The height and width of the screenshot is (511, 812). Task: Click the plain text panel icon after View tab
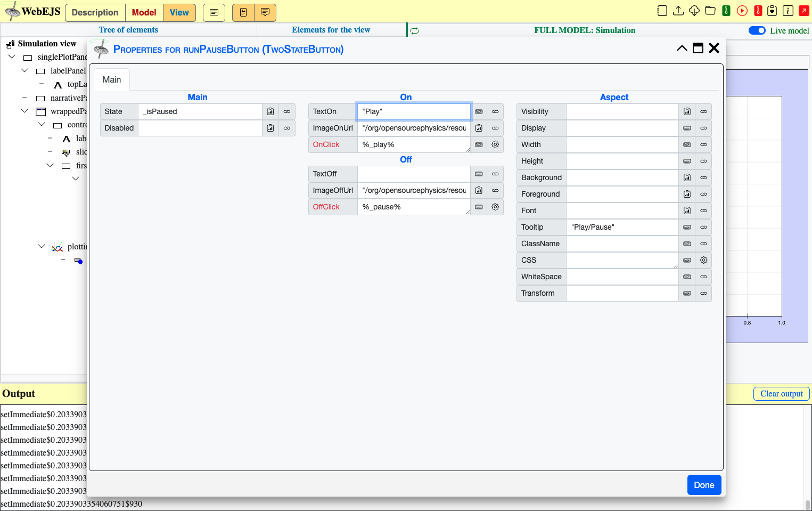click(214, 13)
